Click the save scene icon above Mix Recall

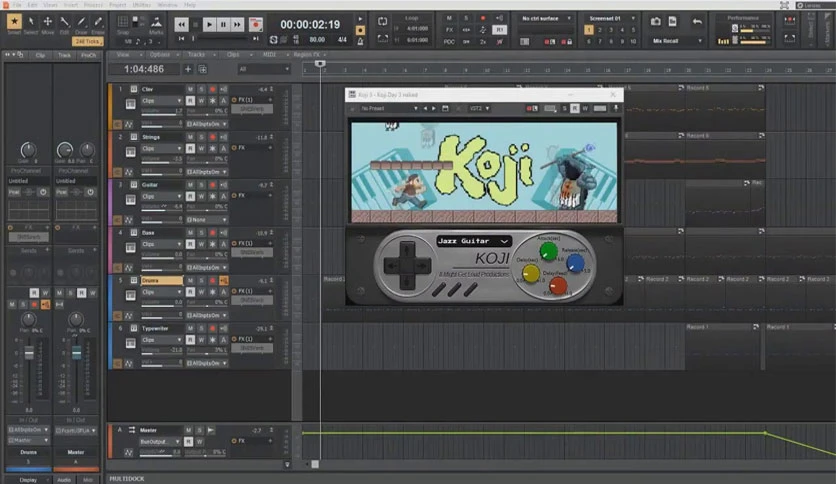click(x=672, y=21)
